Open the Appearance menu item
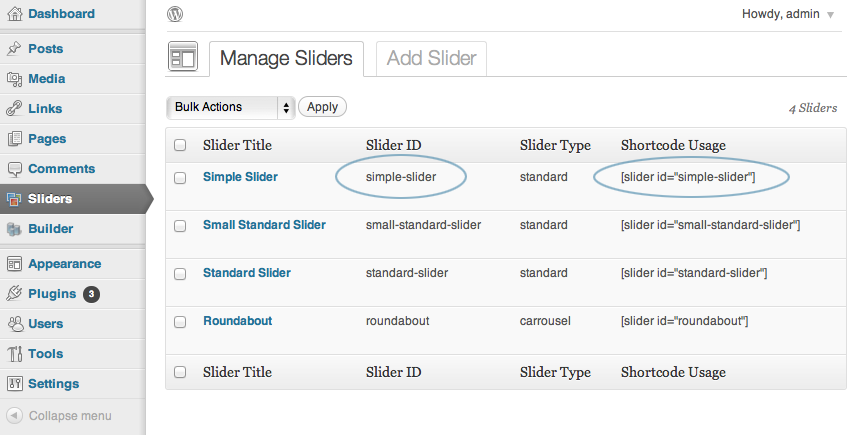This screenshot has width=857, height=435. [64, 264]
